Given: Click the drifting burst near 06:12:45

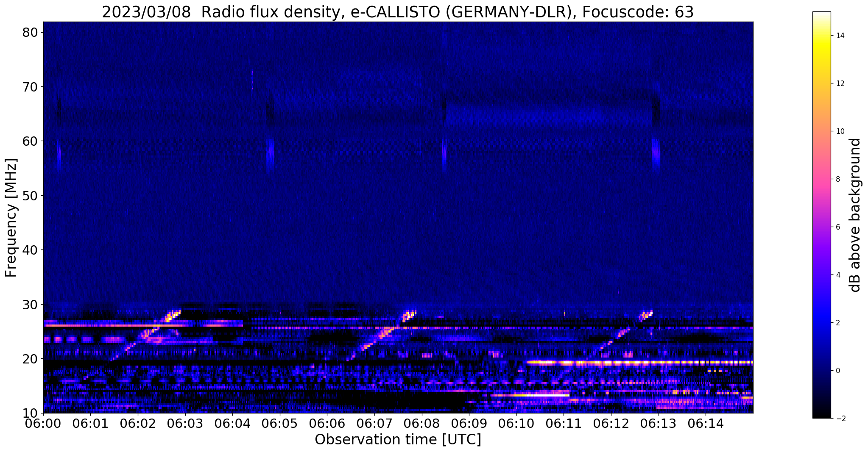Looking at the screenshot, I should click(x=646, y=316).
